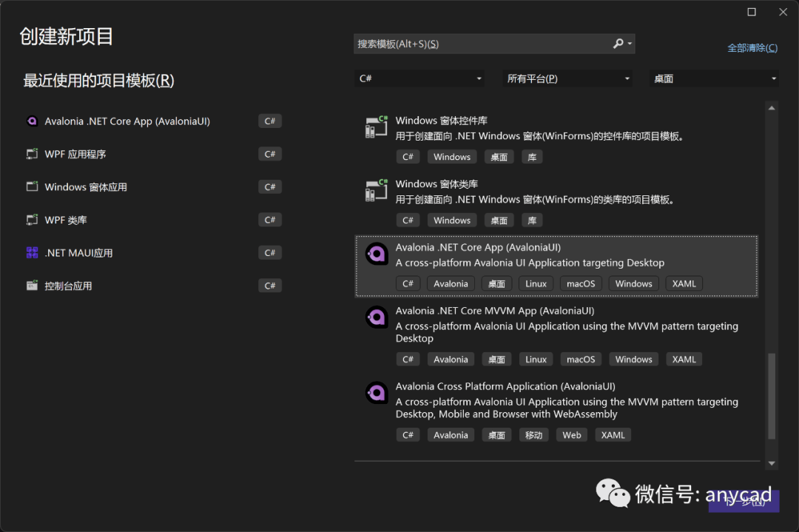799x532 pixels.
Task: Click the Windows 窗体控件库 template icon
Action: [376, 126]
